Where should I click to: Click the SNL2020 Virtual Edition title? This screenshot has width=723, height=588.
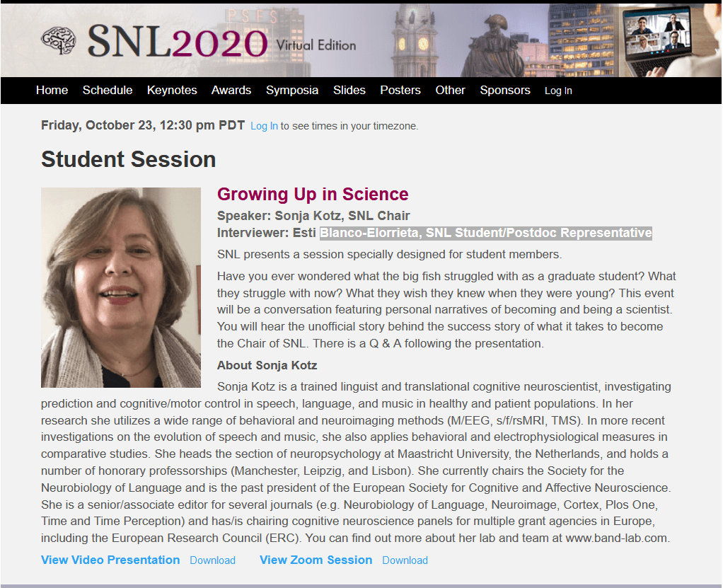(221, 44)
